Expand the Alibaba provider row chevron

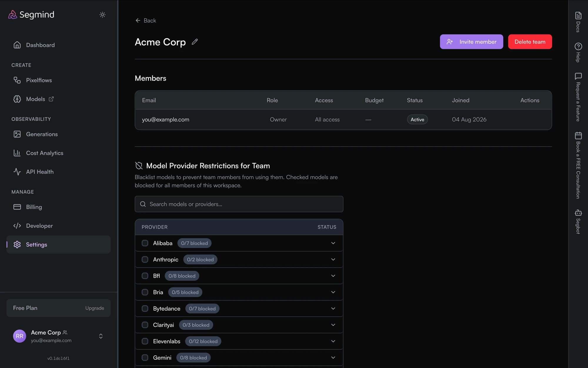click(x=333, y=243)
